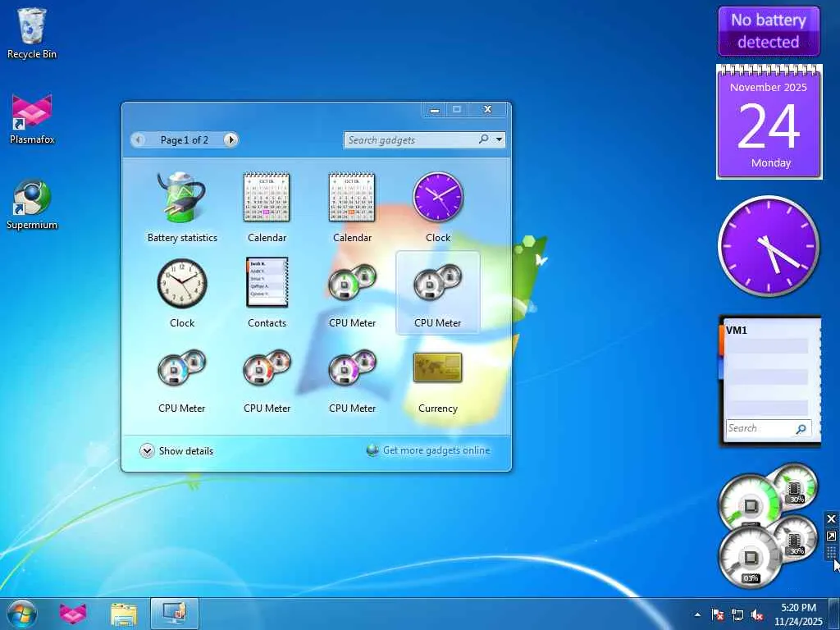This screenshot has width=840, height=630.
Task: Select the red CPU Meter gadget
Action: tap(267, 379)
